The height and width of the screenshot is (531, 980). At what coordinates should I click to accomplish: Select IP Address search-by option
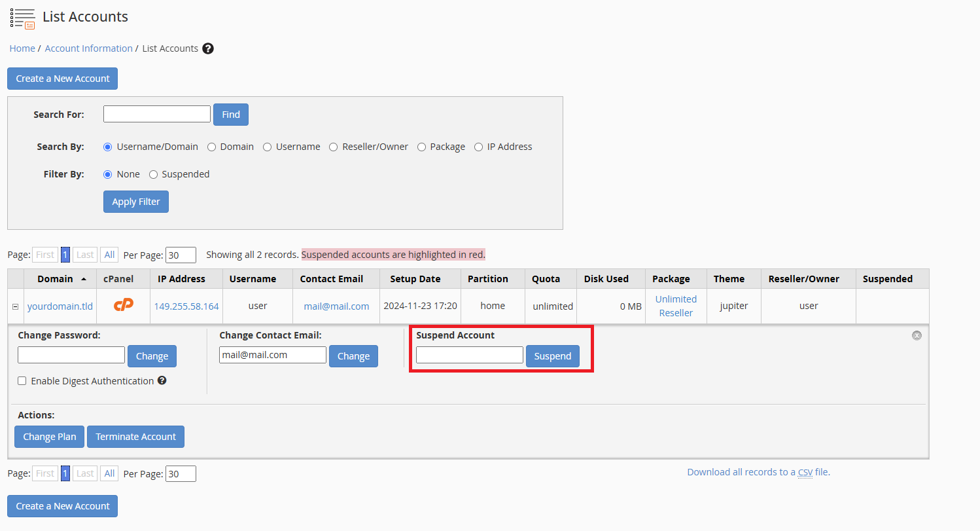pyautogui.click(x=478, y=147)
